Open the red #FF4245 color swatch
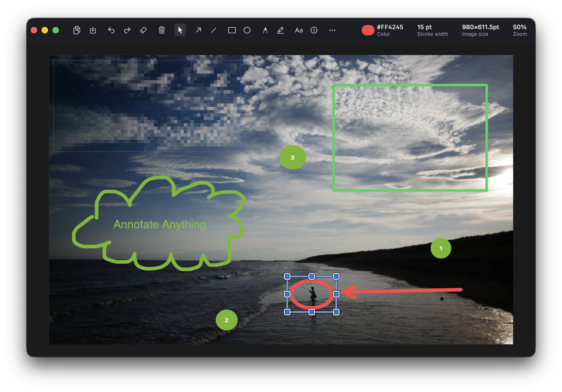562x392 pixels. click(x=368, y=30)
